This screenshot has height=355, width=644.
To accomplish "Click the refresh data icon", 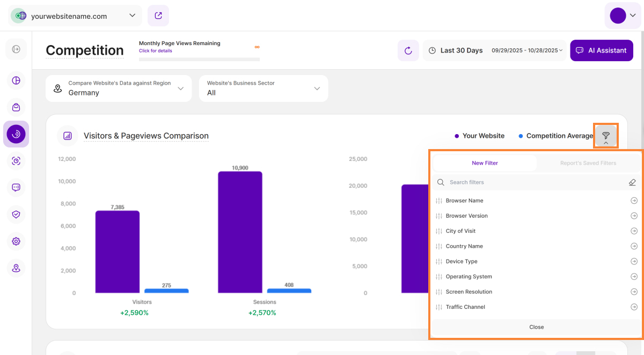I will [x=408, y=50].
